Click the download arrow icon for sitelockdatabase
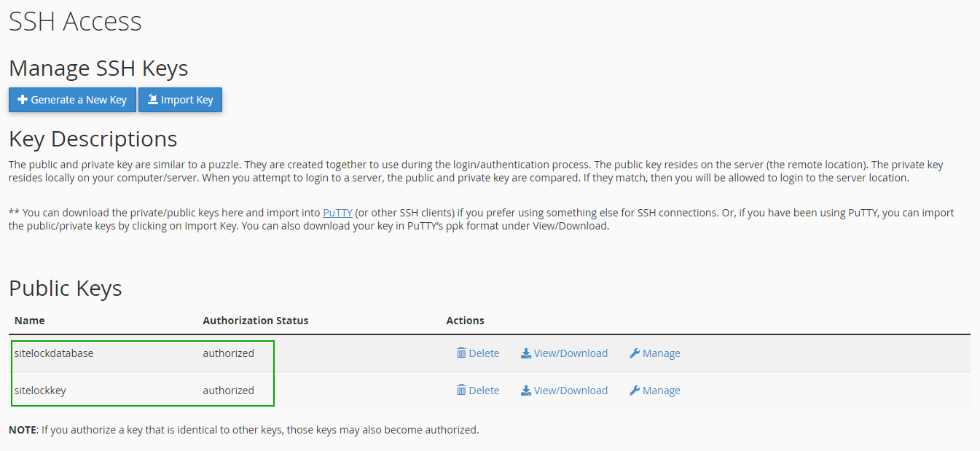This screenshot has width=980, height=451. pos(525,353)
